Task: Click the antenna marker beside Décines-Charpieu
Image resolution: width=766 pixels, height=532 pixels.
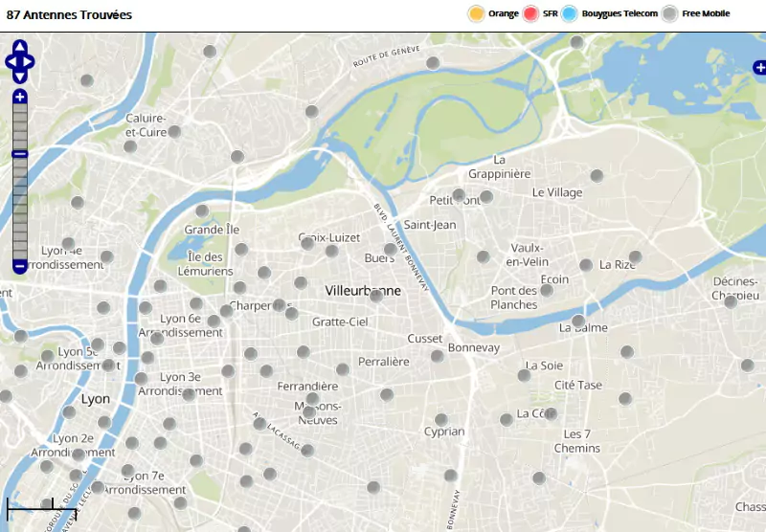Action: [731, 301]
